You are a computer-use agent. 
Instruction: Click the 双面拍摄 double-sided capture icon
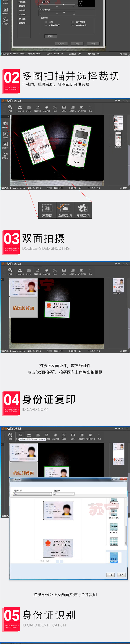pos(38,108)
